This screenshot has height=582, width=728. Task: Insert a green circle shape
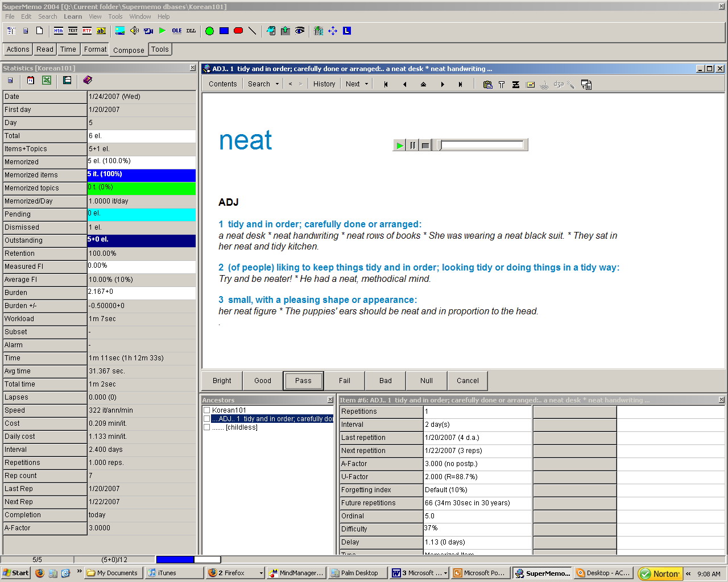pos(209,31)
